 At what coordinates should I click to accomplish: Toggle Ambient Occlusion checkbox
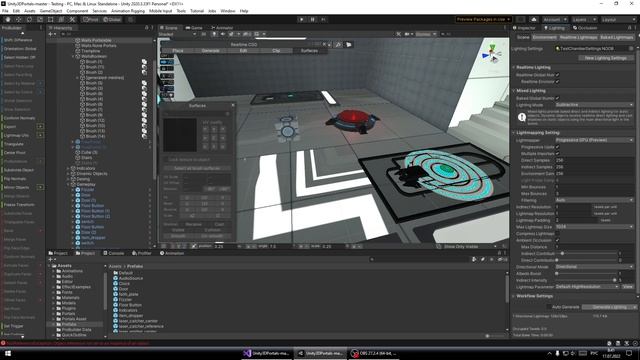pyautogui.click(x=558, y=240)
